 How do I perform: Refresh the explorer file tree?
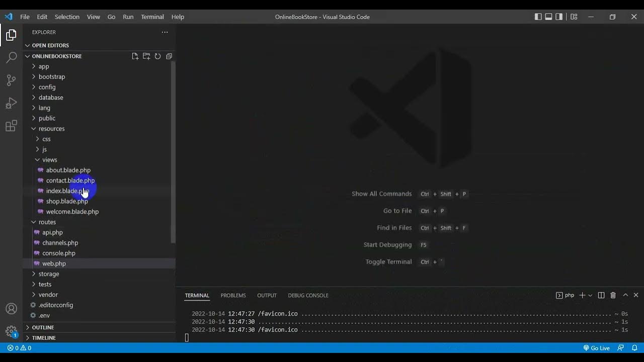coord(157,56)
